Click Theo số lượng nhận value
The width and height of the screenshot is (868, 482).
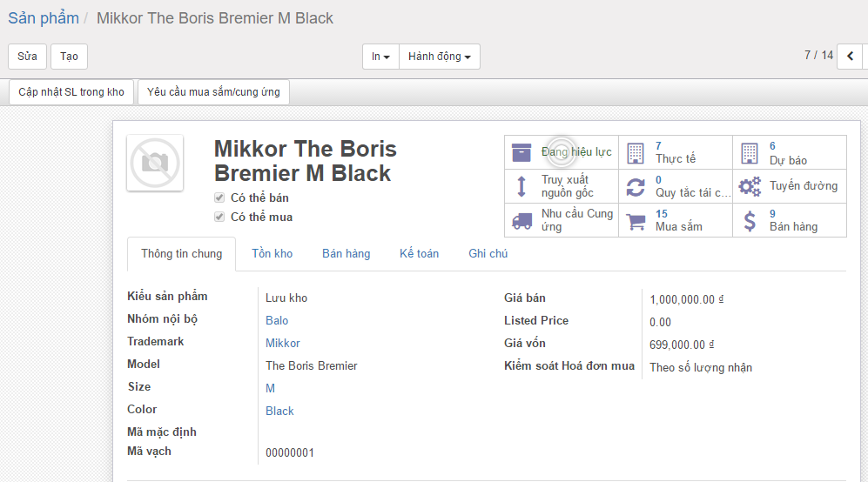[701, 367]
